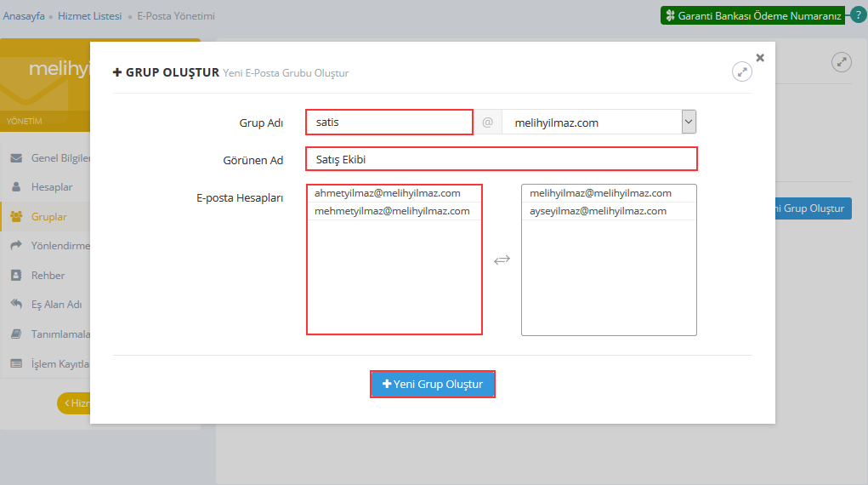
Task: Go to Anasayfa breadcrumb link
Action: click(x=24, y=16)
